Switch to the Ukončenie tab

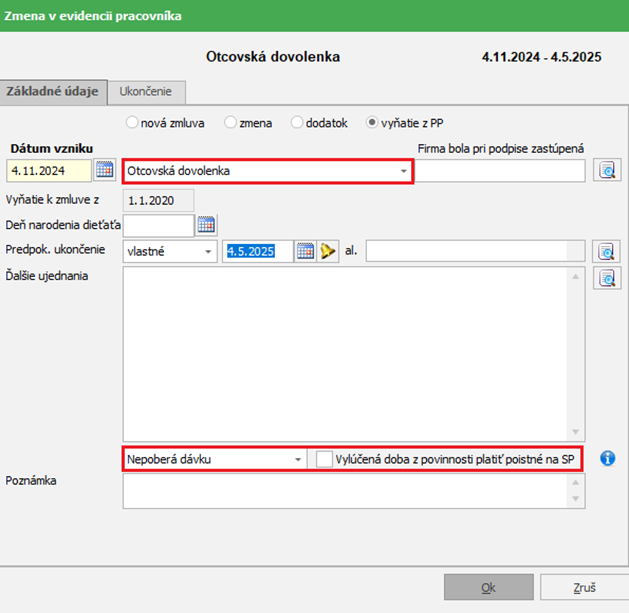click(x=146, y=91)
